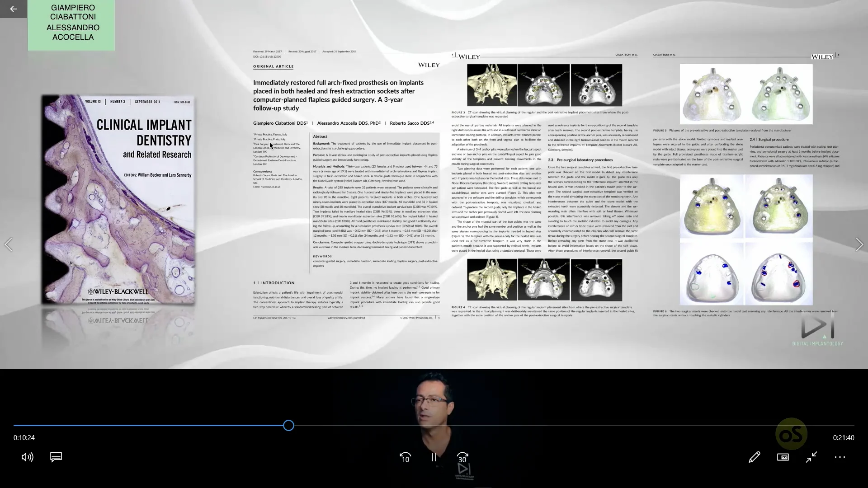868x488 pixels.
Task: Click the 0:10:24 elapsed time display
Action: point(24,437)
